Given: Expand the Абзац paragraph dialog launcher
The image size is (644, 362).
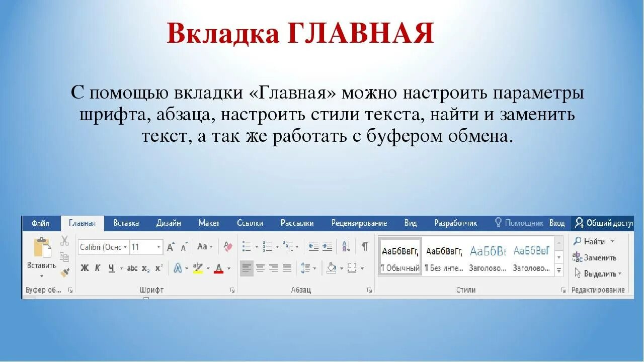Looking at the screenshot, I should pos(369,290).
